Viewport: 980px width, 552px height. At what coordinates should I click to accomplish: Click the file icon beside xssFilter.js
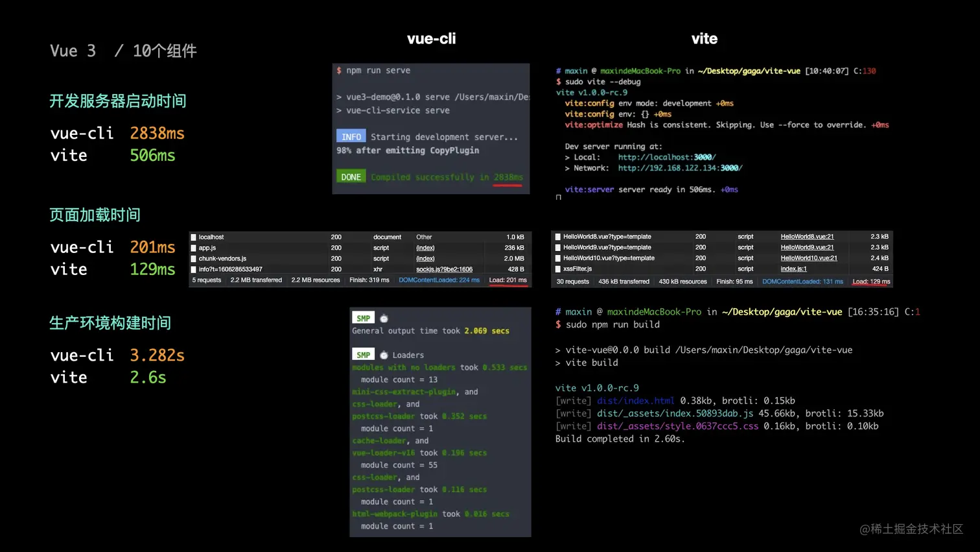[557, 269]
